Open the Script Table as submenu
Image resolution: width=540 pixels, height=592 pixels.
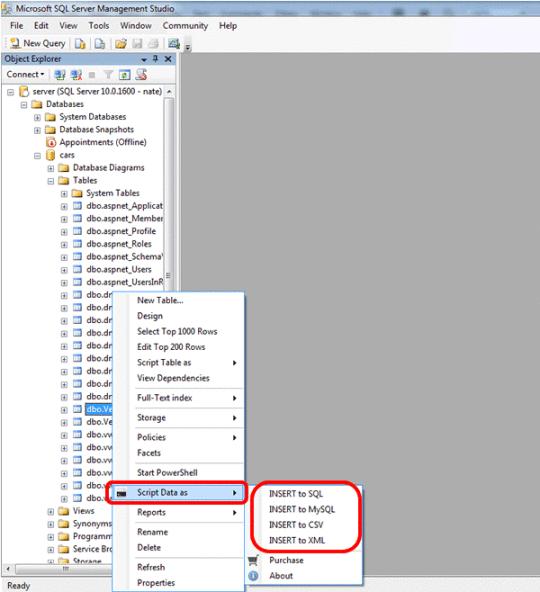(179, 362)
